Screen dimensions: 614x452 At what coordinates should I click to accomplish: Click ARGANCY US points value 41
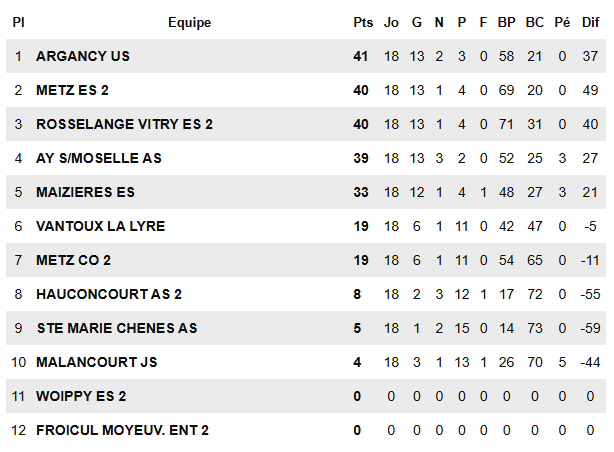pyautogui.click(x=361, y=56)
